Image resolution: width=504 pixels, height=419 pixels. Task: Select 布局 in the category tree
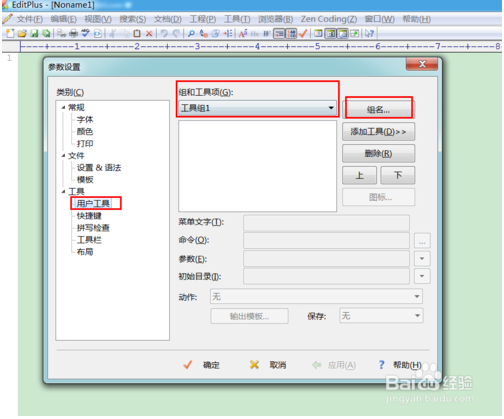click(85, 252)
